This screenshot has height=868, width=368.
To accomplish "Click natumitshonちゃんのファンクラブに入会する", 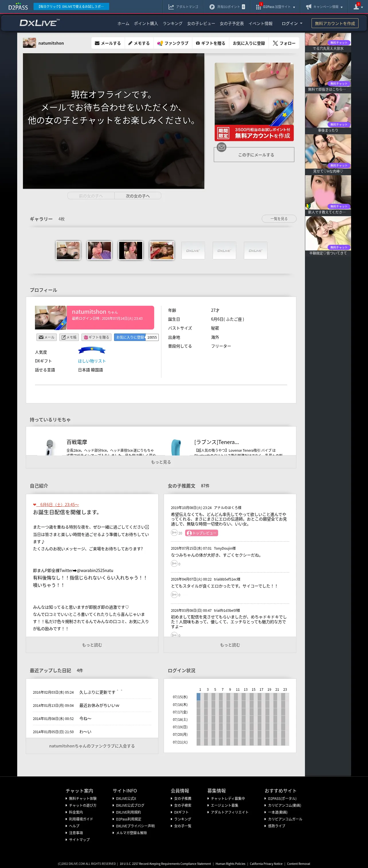I will (92, 746).
